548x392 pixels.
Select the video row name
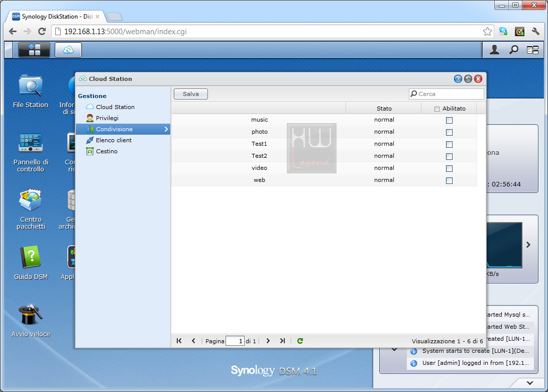tap(259, 168)
